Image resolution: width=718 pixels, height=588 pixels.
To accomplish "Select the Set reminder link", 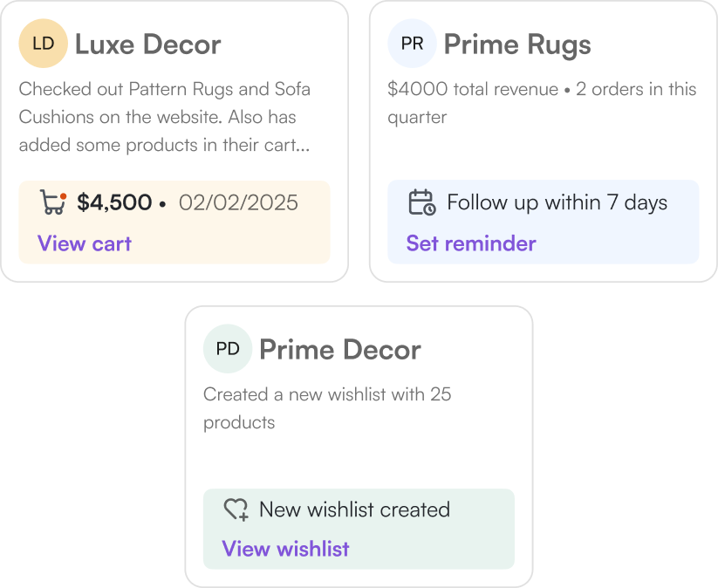I will point(471,243).
